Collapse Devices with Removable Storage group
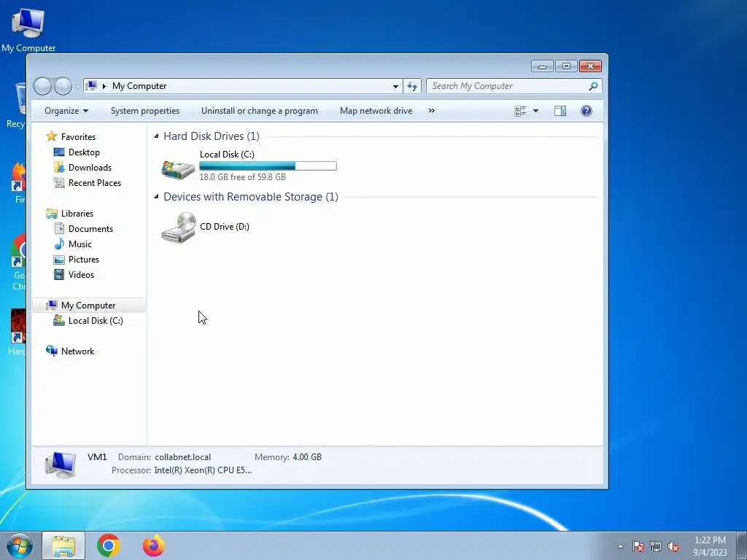747x560 pixels. tap(156, 197)
